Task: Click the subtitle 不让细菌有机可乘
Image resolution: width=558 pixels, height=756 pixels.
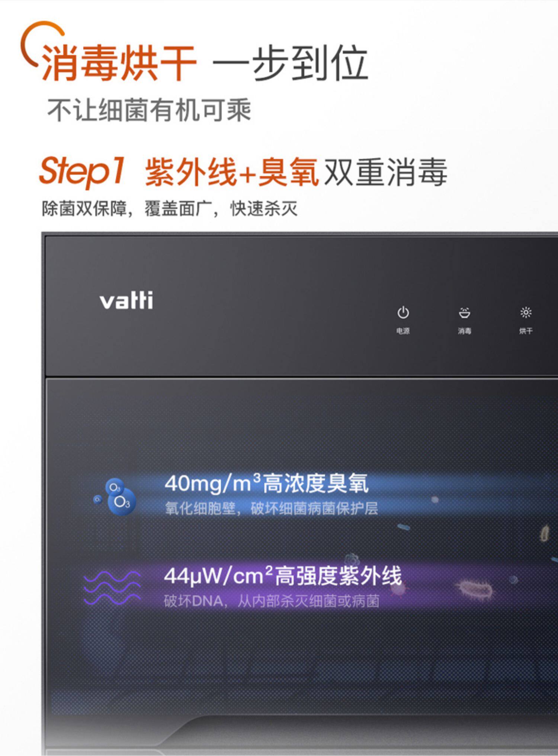Action: 149,110
